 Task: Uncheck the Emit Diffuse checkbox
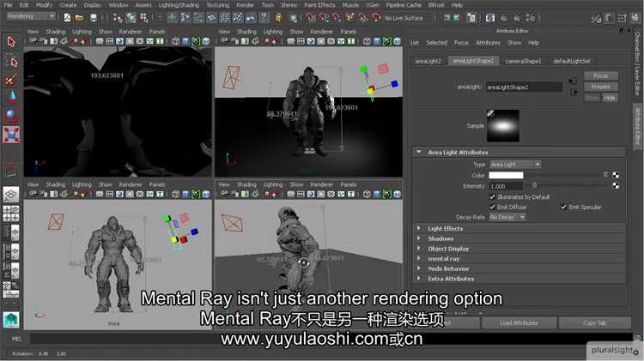pos(492,207)
